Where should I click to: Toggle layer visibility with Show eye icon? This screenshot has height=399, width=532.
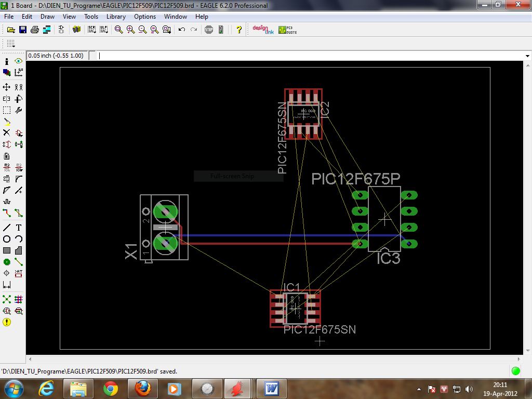coord(19,61)
